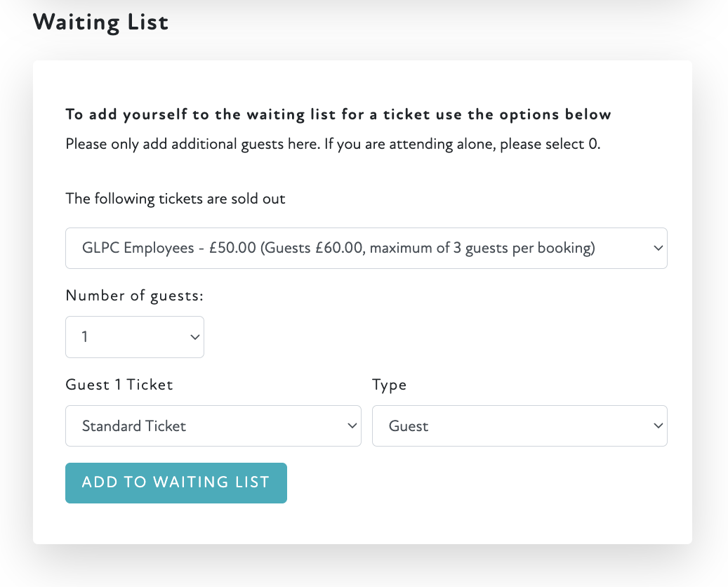Open the Number of guests dropdown
Screen dimensions: 728x587
134,337
